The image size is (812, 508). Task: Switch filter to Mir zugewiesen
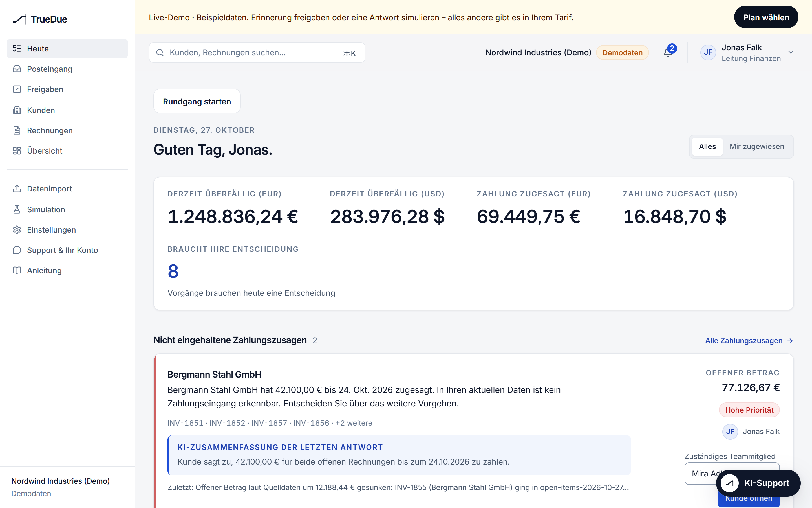[757, 146]
